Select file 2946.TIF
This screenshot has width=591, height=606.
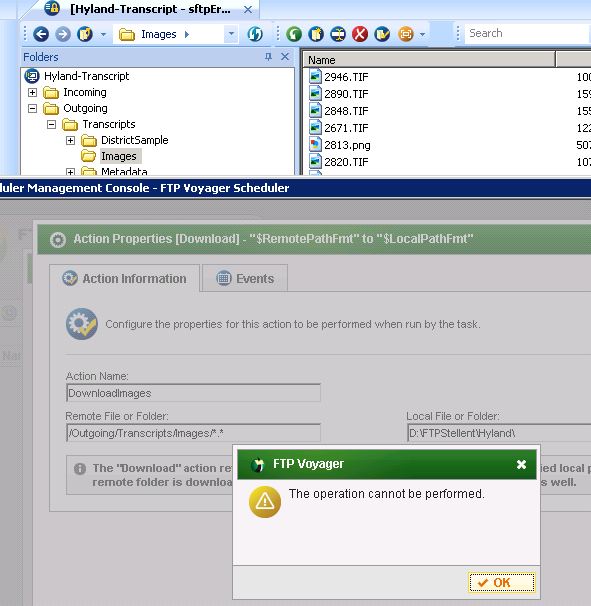346,77
